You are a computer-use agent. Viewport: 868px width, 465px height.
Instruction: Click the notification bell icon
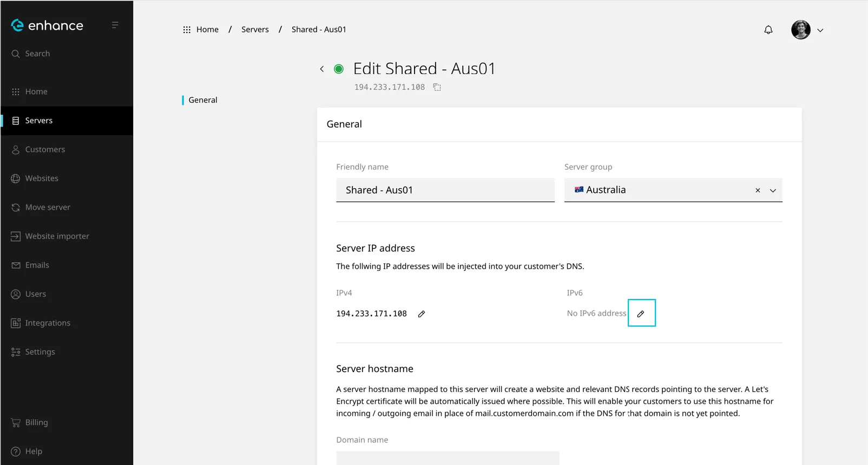pos(768,30)
